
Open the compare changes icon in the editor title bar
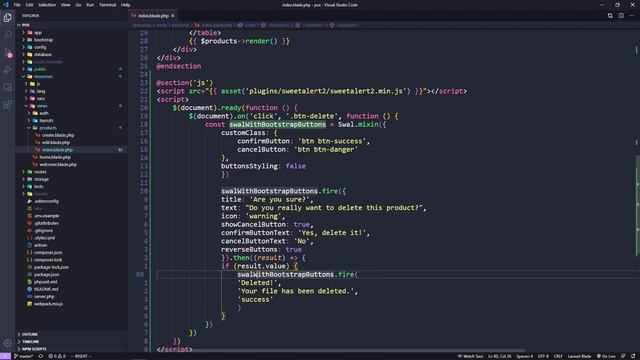tap(610, 16)
